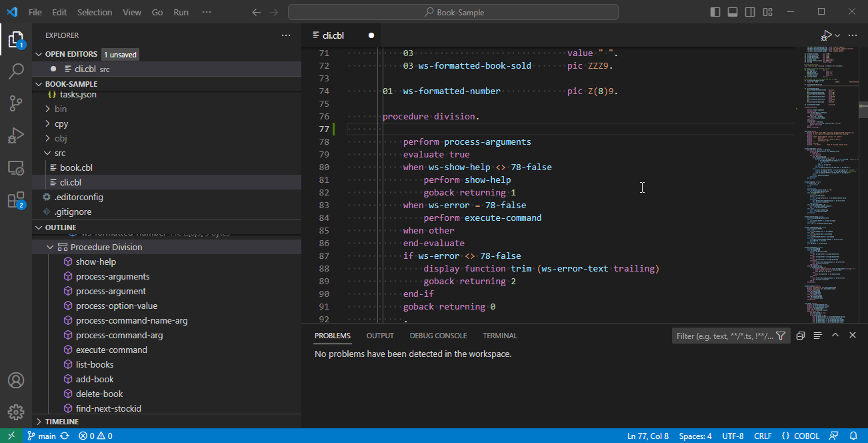This screenshot has height=443, width=868.
Task: Collapse Procedure Division in outline
Action: coord(50,247)
